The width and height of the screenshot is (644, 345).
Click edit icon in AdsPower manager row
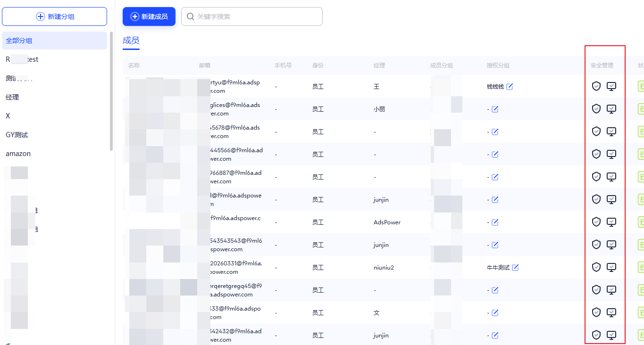[495, 222]
